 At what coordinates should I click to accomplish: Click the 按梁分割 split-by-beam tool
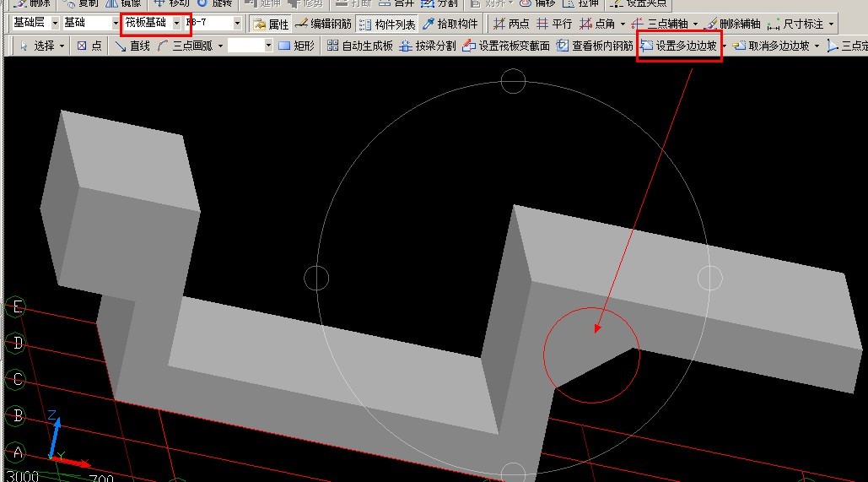tap(428, 46)
